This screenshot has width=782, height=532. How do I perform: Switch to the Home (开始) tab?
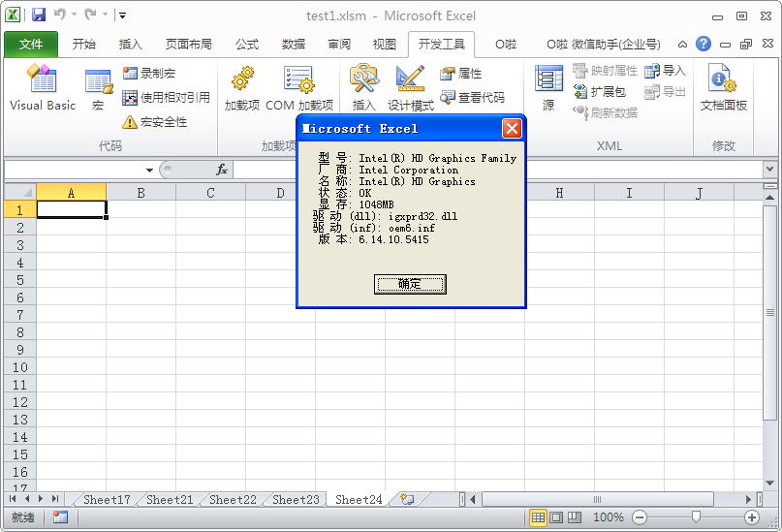pyautogui.click(x=83, y=45)
